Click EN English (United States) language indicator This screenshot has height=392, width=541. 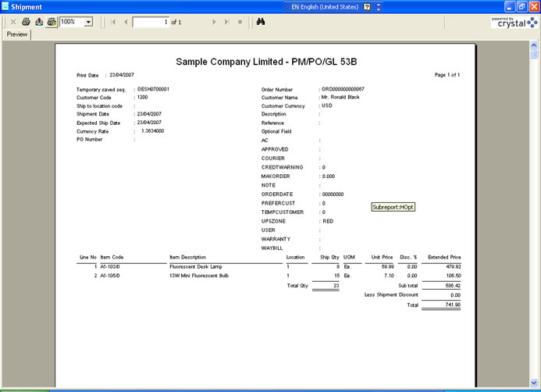(324, 7)
